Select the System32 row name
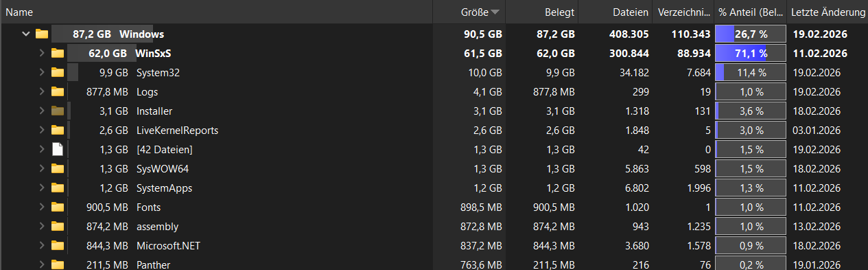This screenshot has height=270, width=868. click(x=158, y=72)
